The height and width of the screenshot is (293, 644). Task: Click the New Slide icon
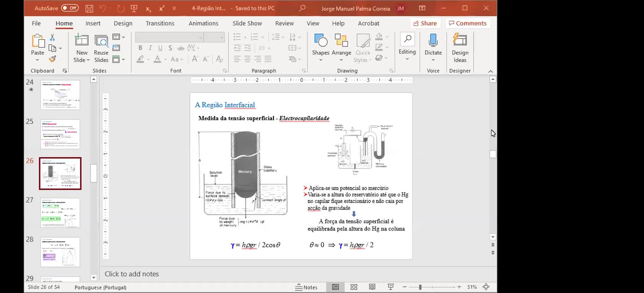click(x=81, y=40)
